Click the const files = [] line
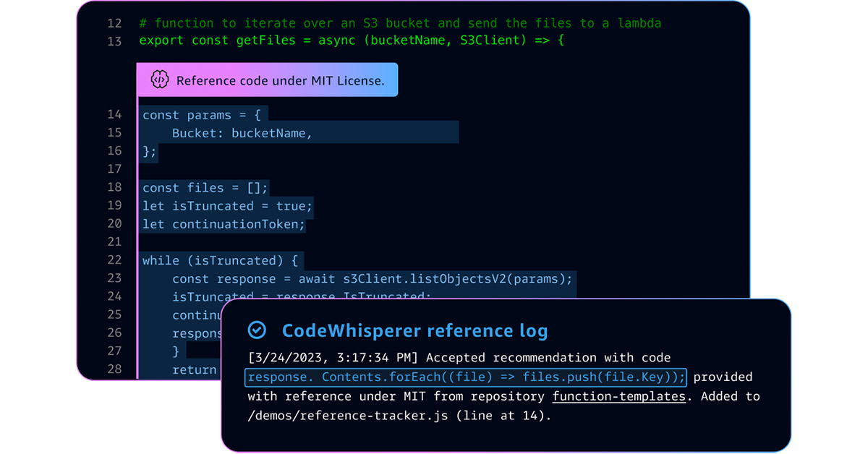The height and width of the screenshot is (454, 868). click(x=205, y=188)
